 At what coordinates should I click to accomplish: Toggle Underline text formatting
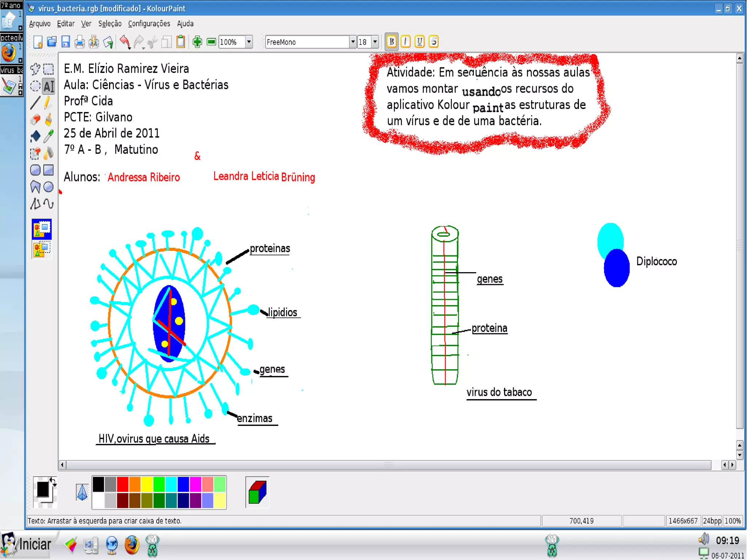pyautogui.click(x=419, y=42)
